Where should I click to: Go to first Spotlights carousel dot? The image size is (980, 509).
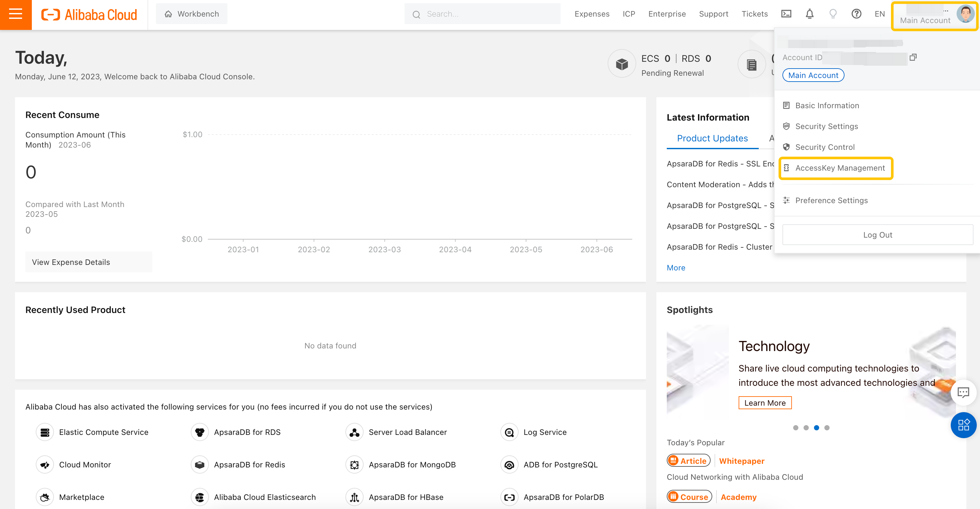tap(795, 428)
